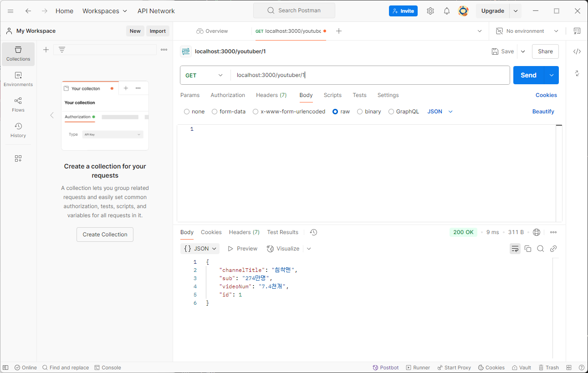Open the Flows sidebar panel
Screen dimensions: 588x373
18,105
